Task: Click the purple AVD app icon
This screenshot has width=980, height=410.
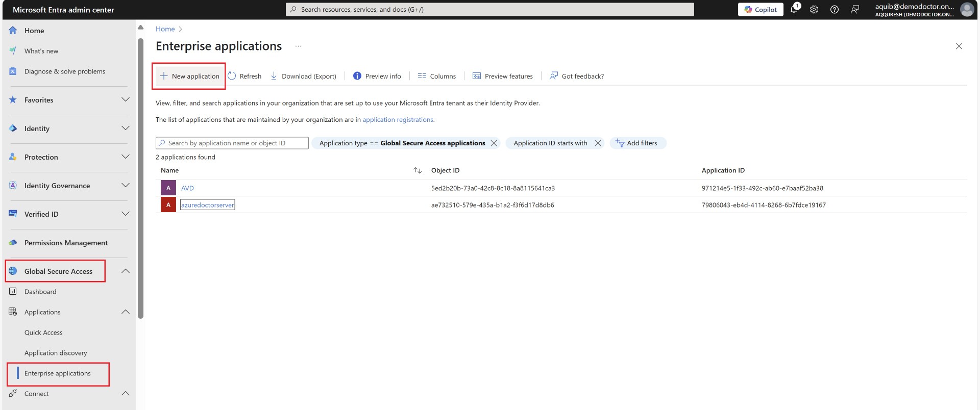Action: point(168,188)
